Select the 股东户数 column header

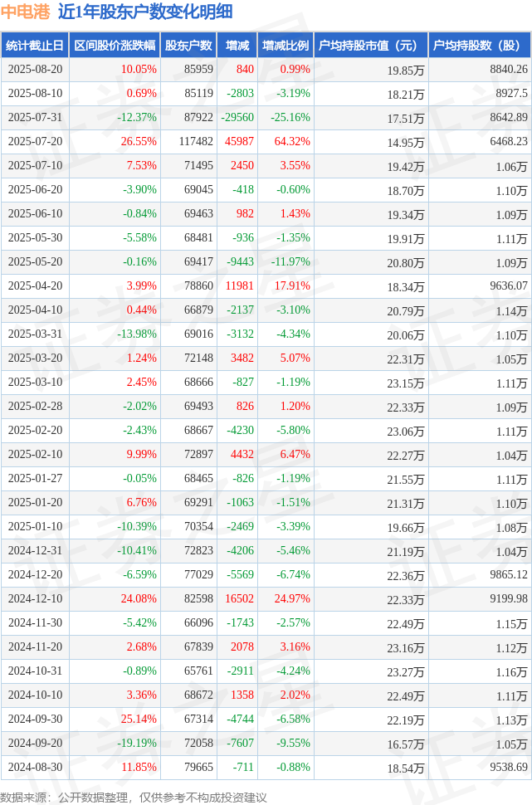[x=188, y=46]
